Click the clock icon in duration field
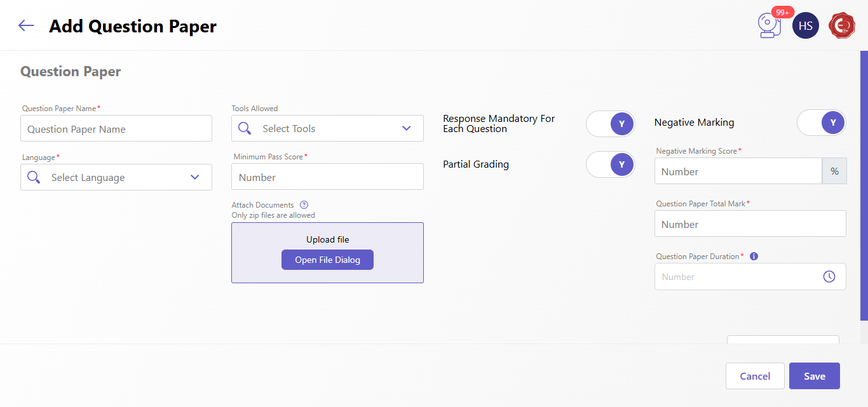868x407 pixels. click(829, 277)
